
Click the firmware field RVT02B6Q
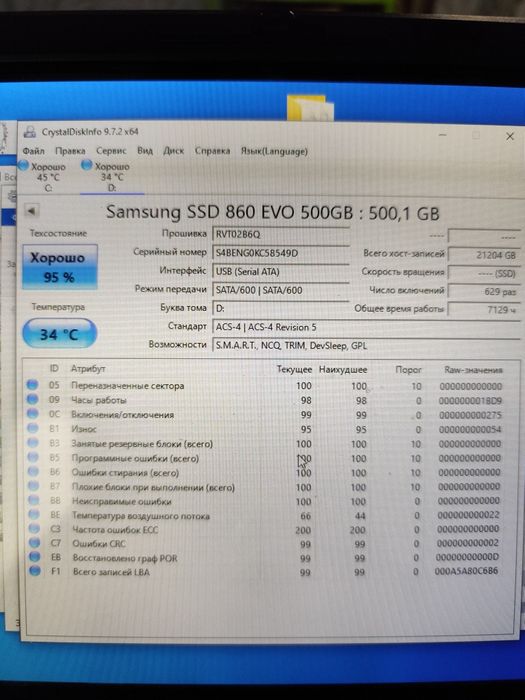click(x=280, y=234)
